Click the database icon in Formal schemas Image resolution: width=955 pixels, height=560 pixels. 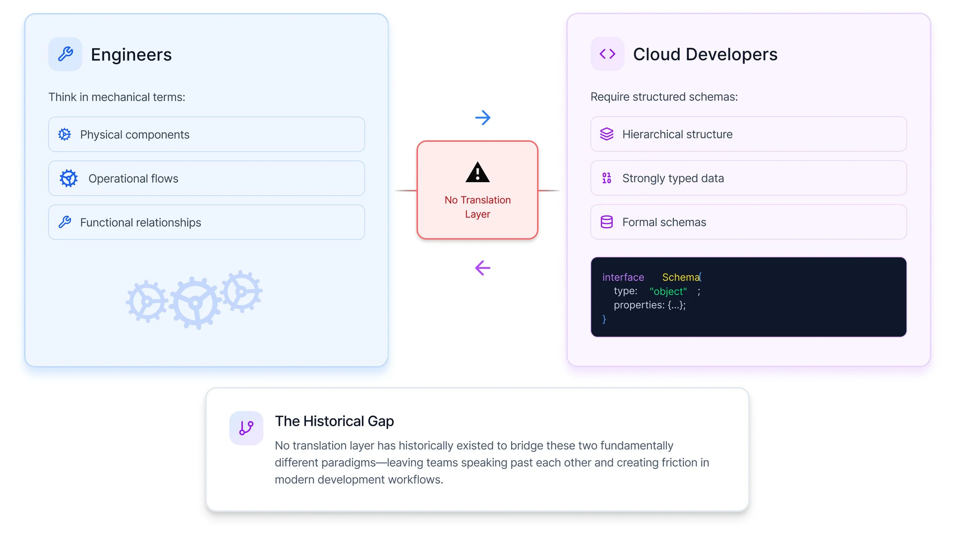[606, 222]
